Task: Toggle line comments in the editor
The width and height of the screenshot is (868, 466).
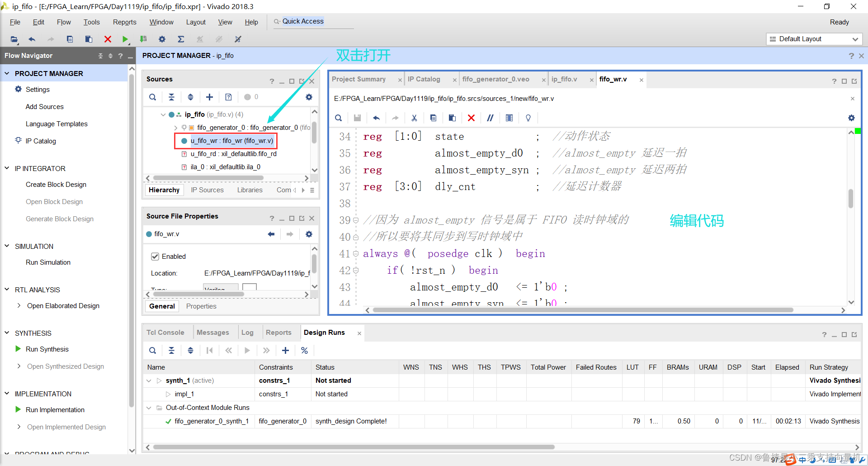Action: (490, 118)
